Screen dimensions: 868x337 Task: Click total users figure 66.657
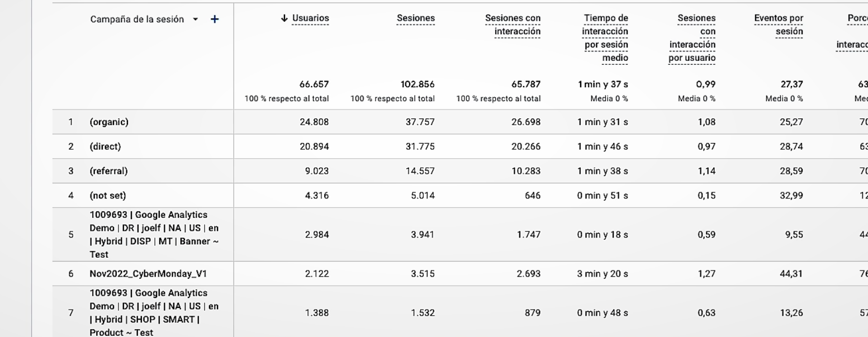[x=314, y=84]
